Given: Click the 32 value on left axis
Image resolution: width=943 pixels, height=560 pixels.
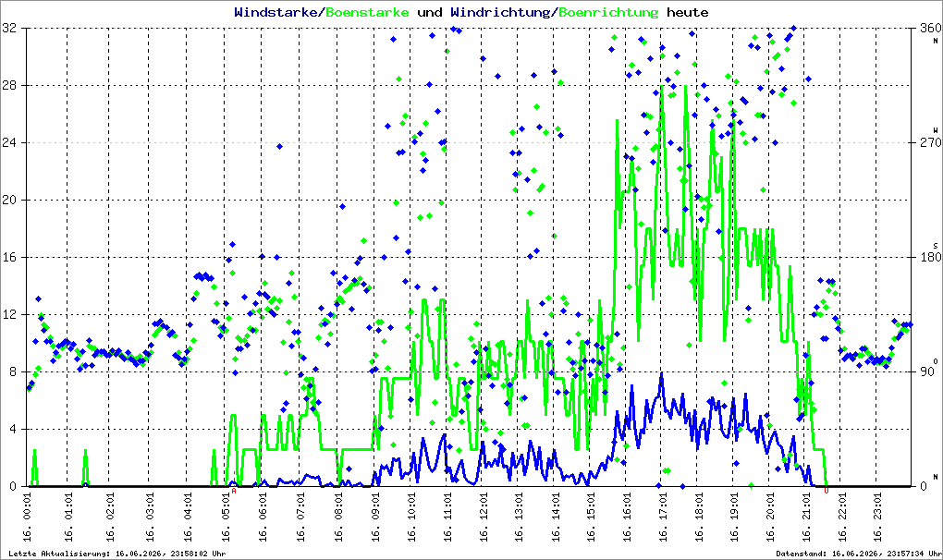Looking at the screenshot, I should 9,29.
